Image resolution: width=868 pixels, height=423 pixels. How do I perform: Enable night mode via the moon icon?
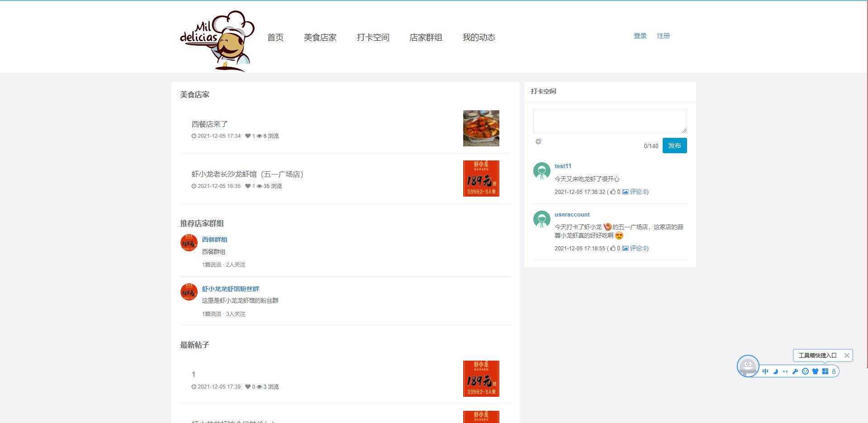pyautogui.click(x=775, y=371)
